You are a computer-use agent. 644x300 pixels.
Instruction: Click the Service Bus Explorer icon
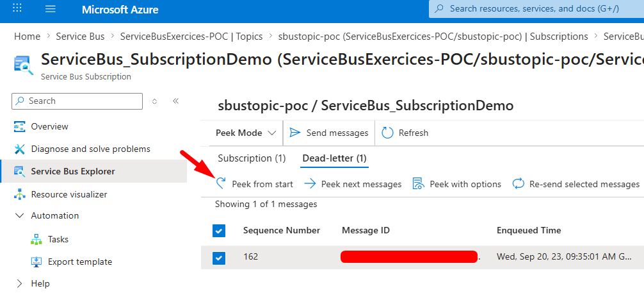click(x=20, y=171)
